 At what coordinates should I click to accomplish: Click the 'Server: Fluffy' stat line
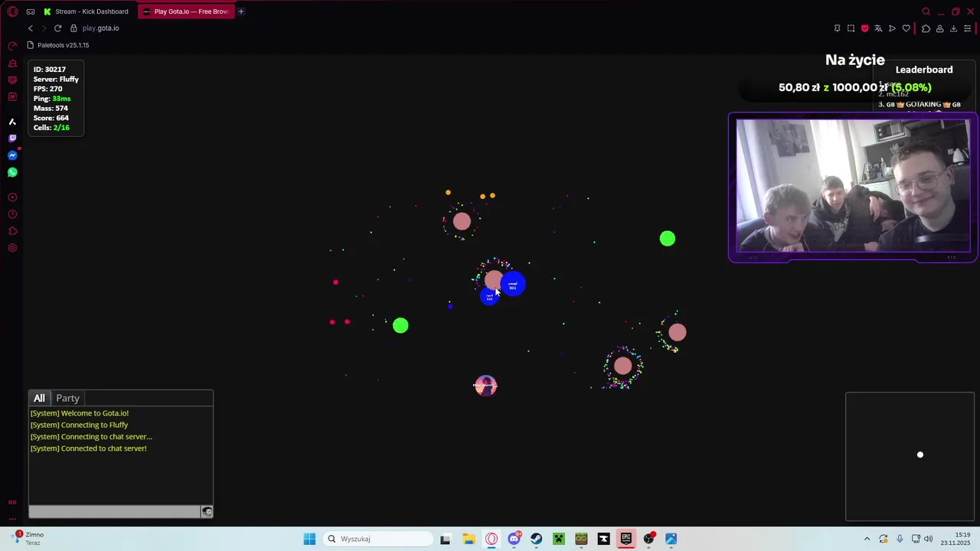pos(56,80)
